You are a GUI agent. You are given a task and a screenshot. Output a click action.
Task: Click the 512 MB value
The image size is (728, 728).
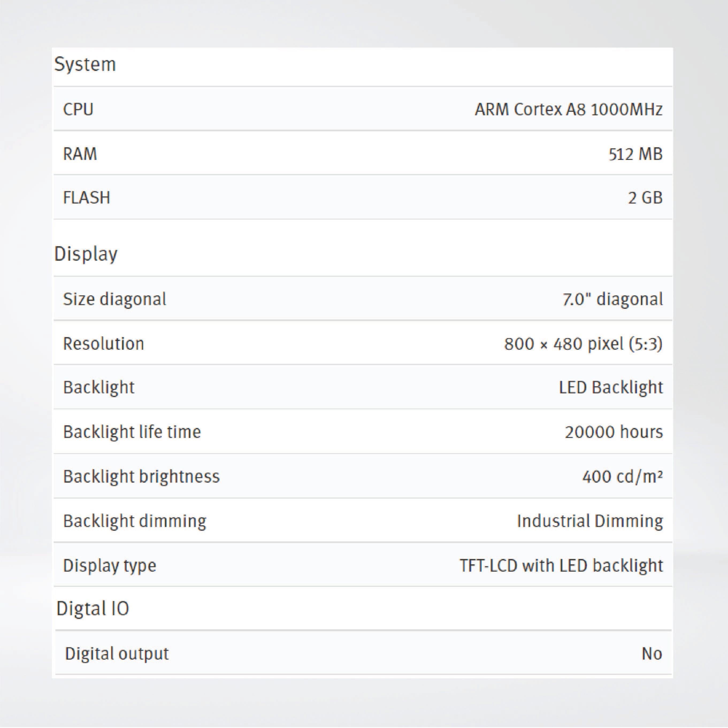tap(635, 154)
